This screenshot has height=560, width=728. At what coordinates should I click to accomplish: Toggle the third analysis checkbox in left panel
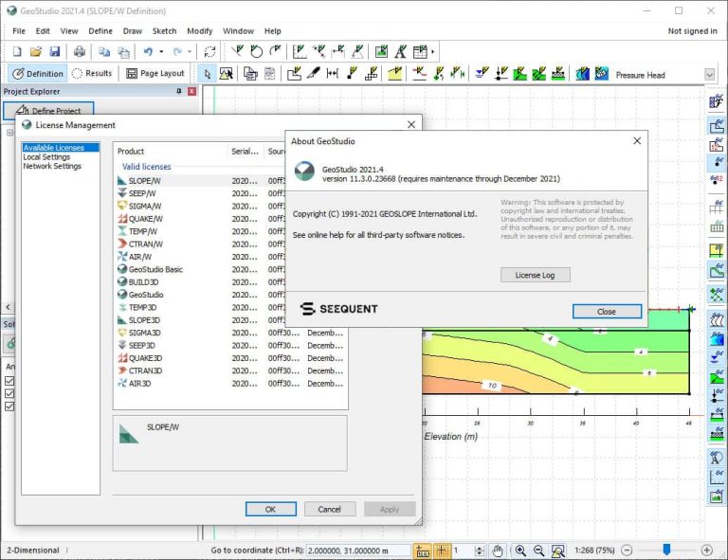tap(9, 406)
